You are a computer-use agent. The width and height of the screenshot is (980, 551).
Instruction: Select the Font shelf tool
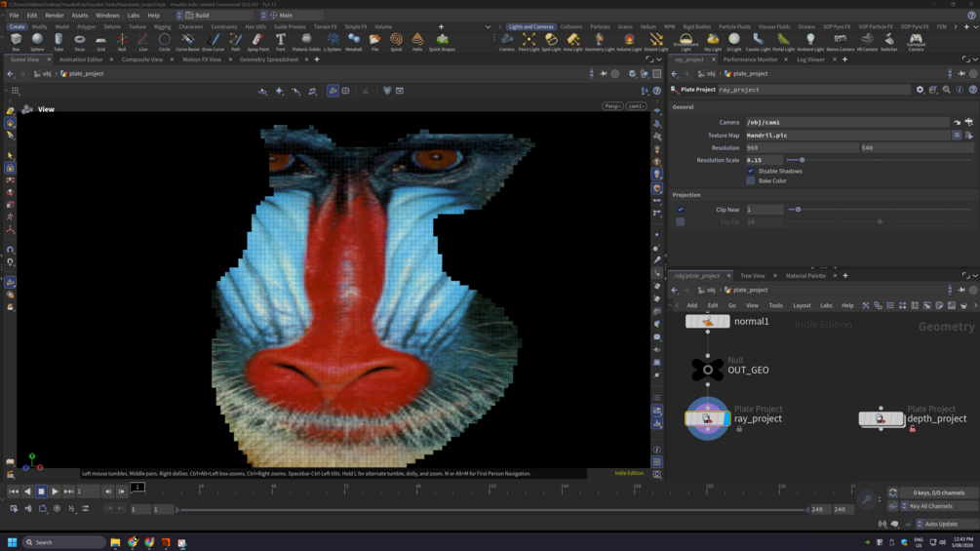pyautogui.click(x=281, y=42)
